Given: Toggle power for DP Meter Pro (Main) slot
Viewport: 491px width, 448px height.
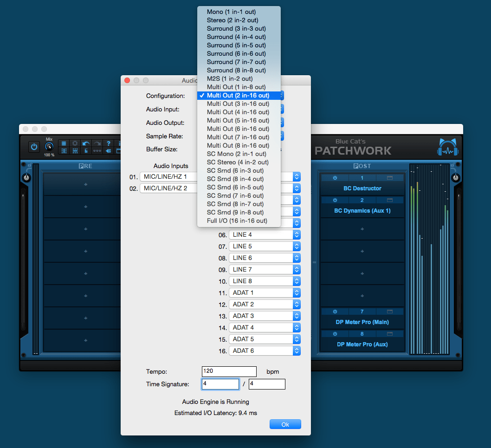Looking at the screenshot, I should (x=334, y=311).
